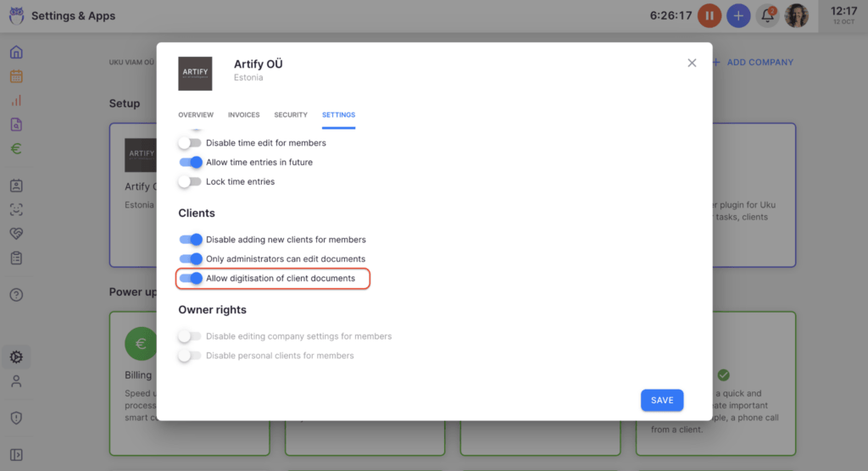
Task: Click the green Billing euro icon
Action: point(141,344)
